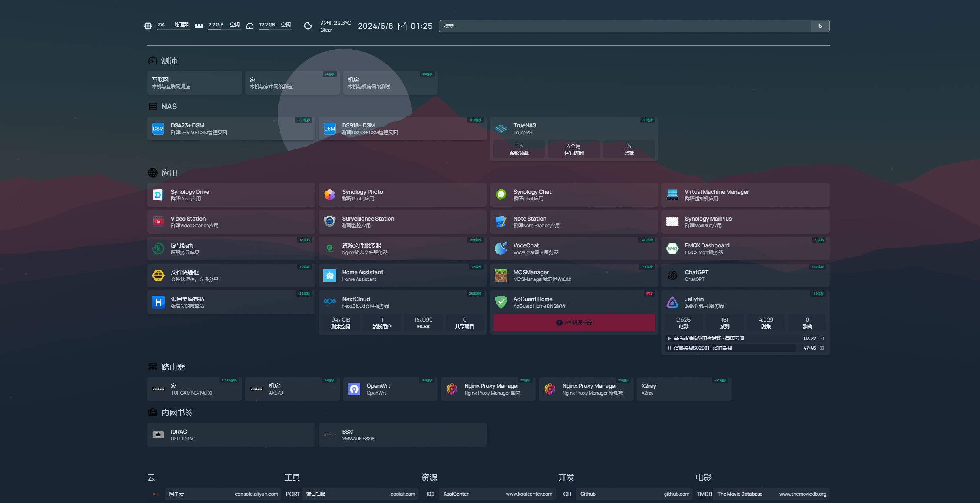Click the NextCloud logo icon
This screenshot has height=503, width=980.
(330, 302)
